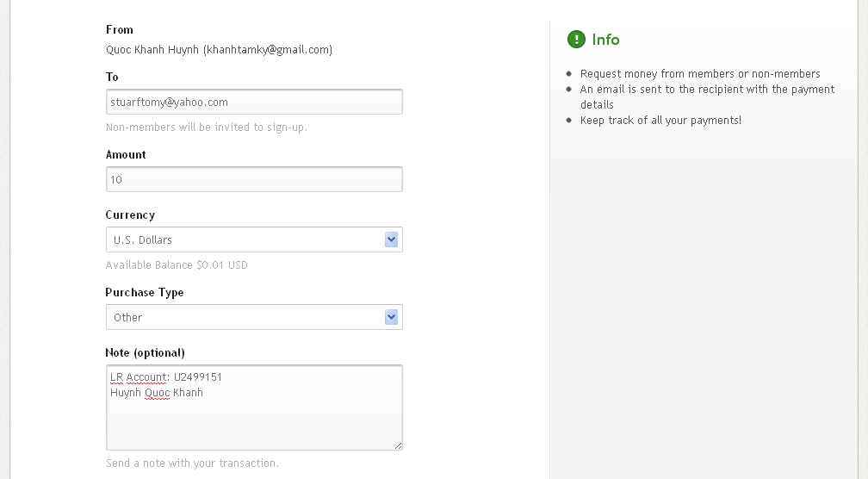Click the 'Info' panel heading
This screenshot has width=868, height=479.
coord(605,40)
